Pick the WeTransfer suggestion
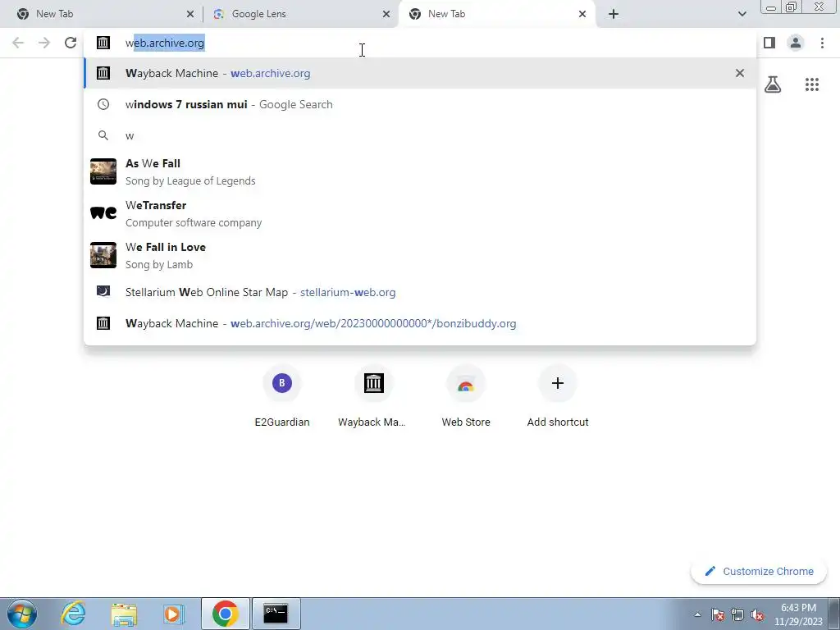 click(420, 213)
